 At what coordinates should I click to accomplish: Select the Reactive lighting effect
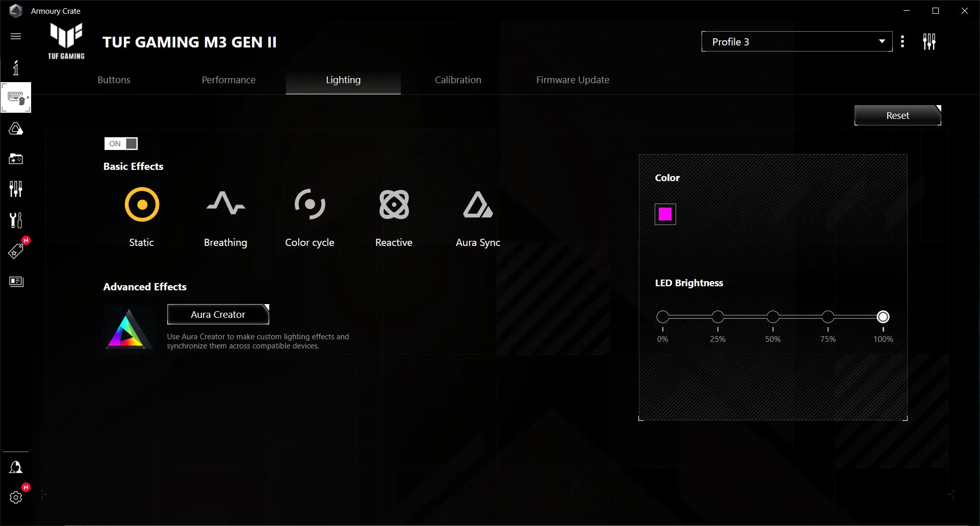pyautogui.click(x=394, y=217)
